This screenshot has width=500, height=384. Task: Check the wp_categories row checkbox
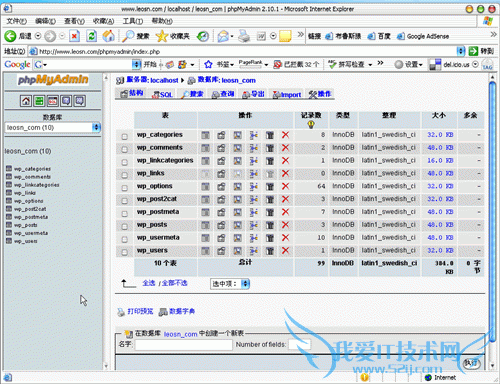click(x=124, y=136)
